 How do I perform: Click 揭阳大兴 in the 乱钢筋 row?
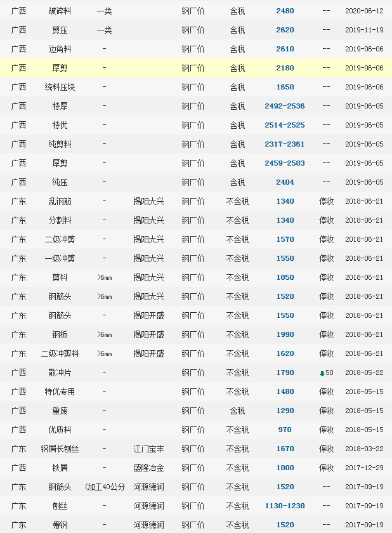pyautogui.click(x=148, y=201)
